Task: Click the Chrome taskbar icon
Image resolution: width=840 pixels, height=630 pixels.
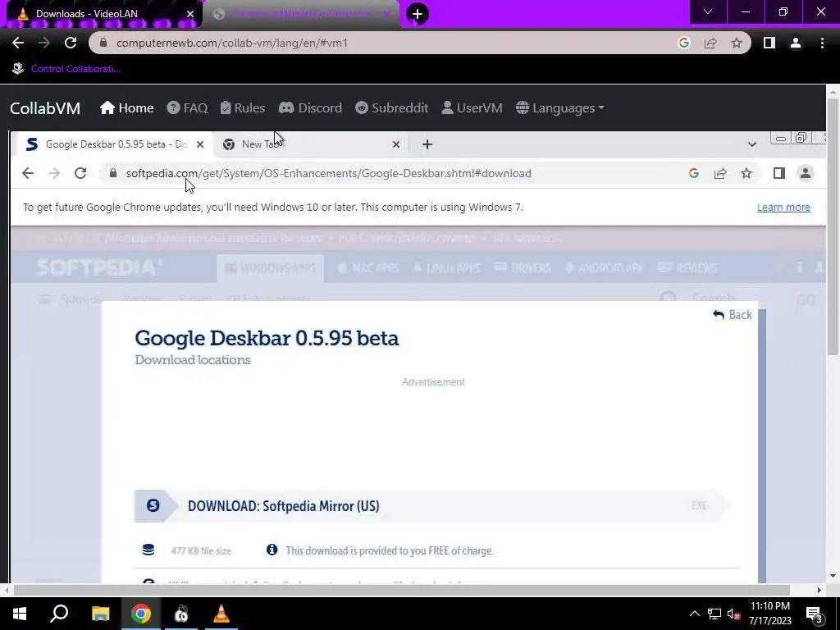Action: tap(141, 614)
